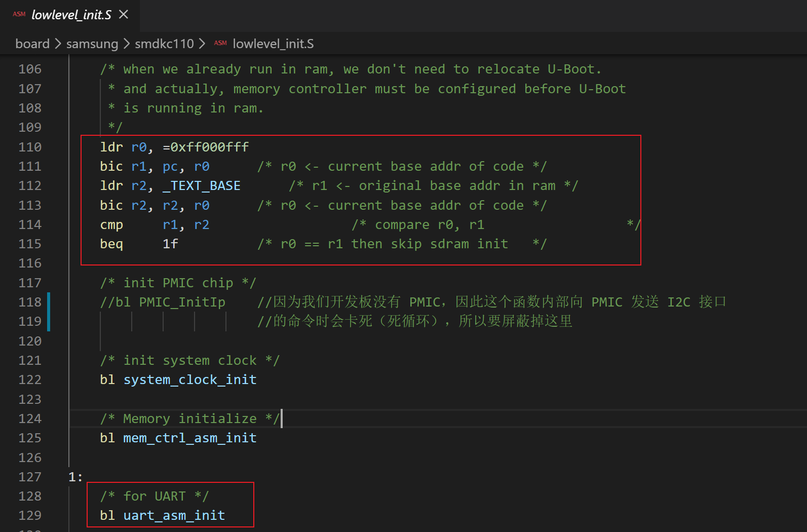
Task: Click '/* Memory initialize */' comment
Action: (190, 419)
